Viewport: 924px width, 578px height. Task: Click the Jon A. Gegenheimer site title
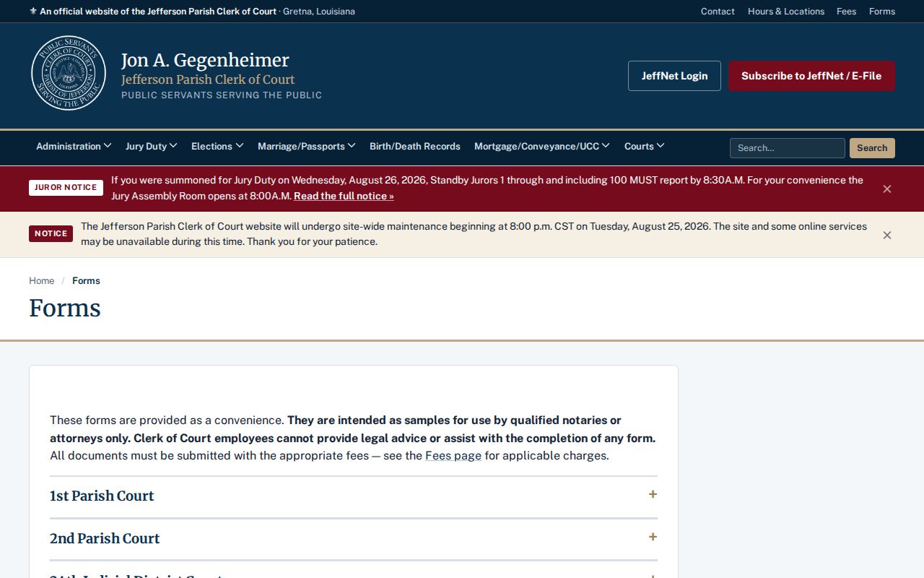[205, 60]
